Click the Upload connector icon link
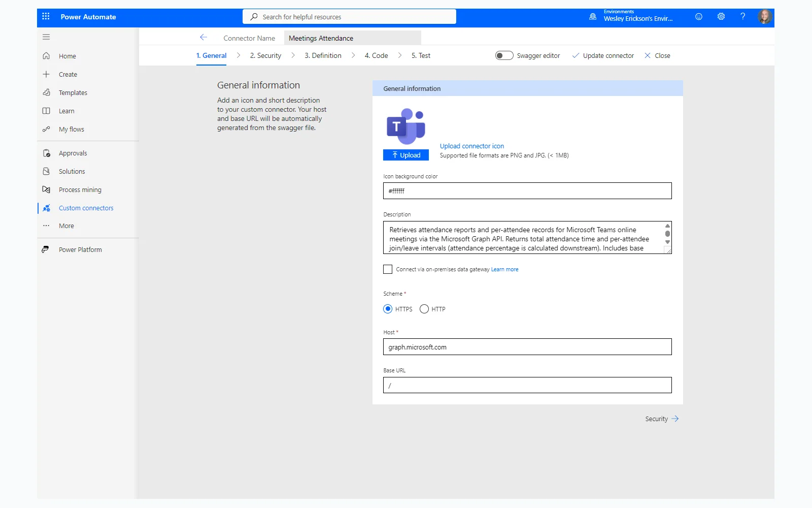The width and height of the screenshot is (812, 508). pos(472,146)
